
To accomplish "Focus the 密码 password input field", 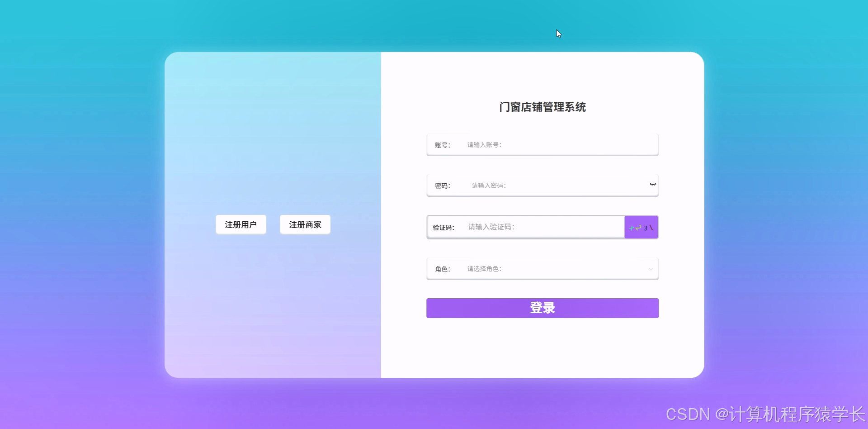I will pos(542,185).
